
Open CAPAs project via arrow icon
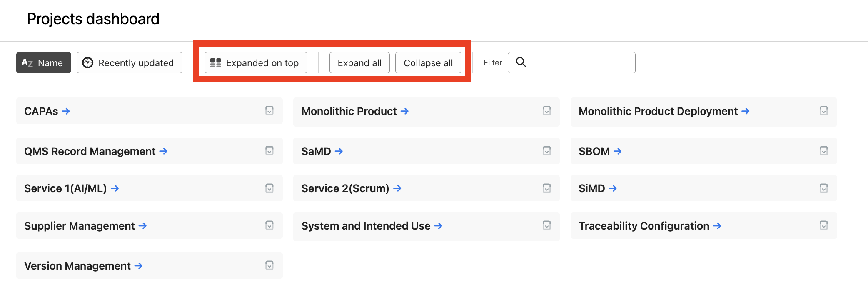pos(66,111)
